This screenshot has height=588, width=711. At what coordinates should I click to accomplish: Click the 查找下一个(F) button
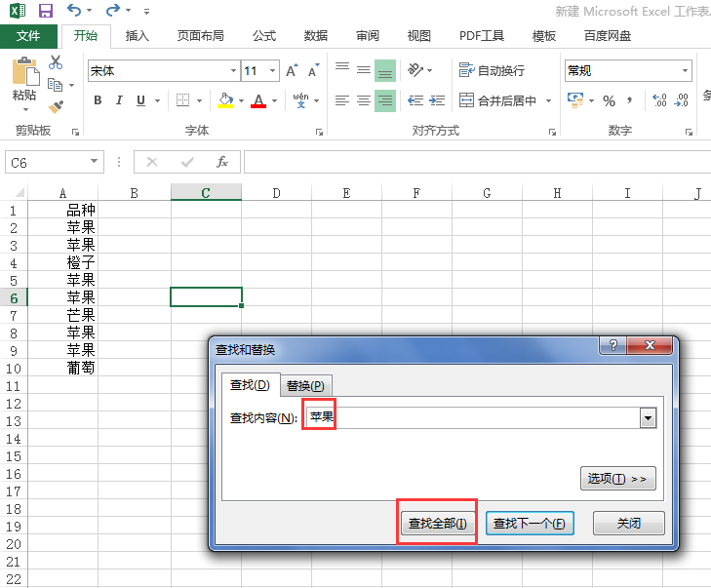530,524
